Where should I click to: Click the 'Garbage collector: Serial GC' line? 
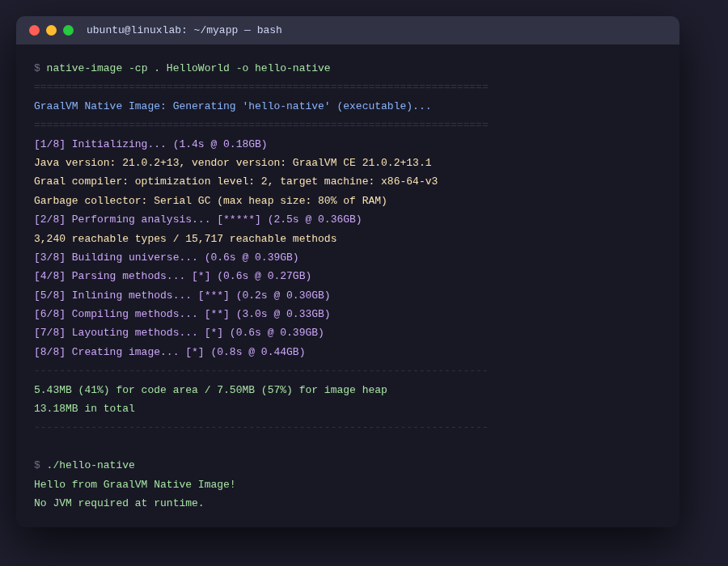pos(210,201)
